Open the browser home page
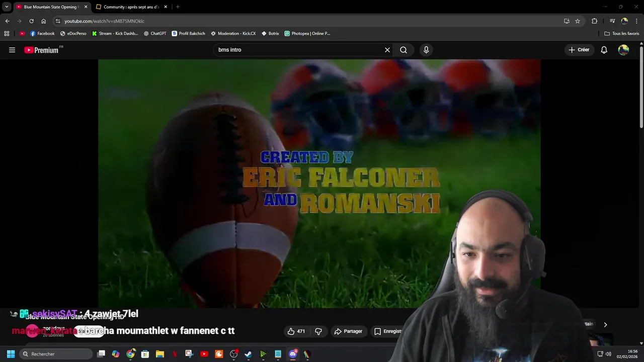This screenshot has height=362, width=644. click(44, 21)
